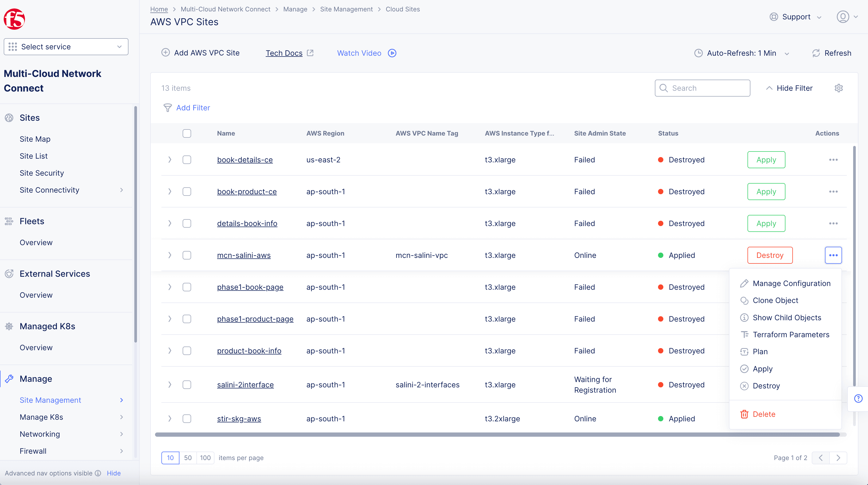868x485 pixels.
Task: Expand the book-product-ce row details
Action: pos(170,192)
